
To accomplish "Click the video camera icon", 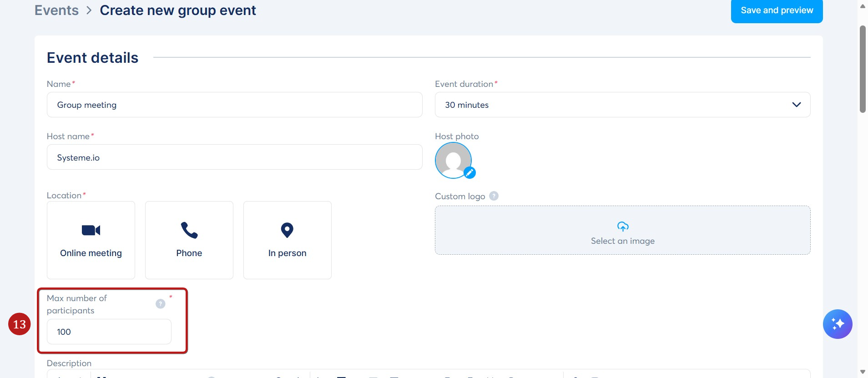I will pos(91,230).
